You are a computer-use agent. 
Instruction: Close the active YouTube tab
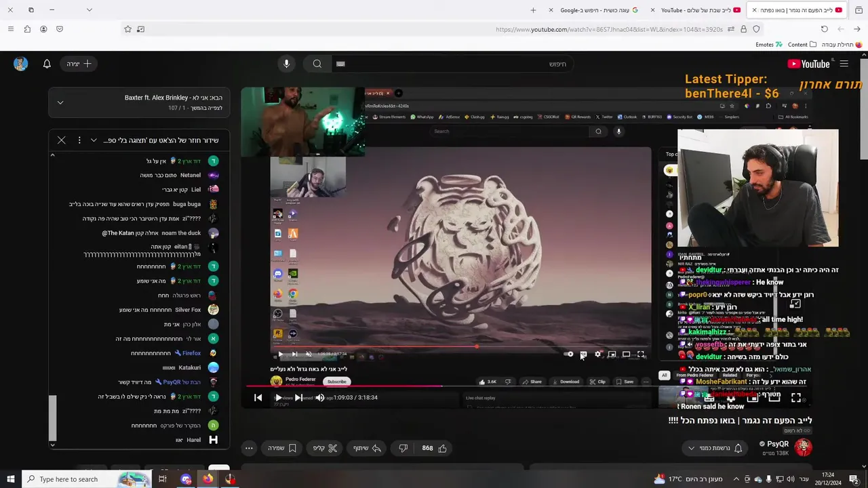pos(754,10)
